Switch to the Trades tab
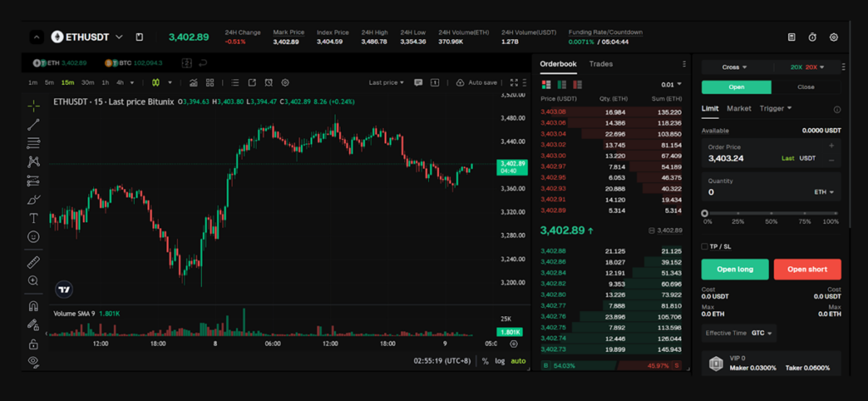This screenshot has height=401, width=868. [x=601, y=64]
